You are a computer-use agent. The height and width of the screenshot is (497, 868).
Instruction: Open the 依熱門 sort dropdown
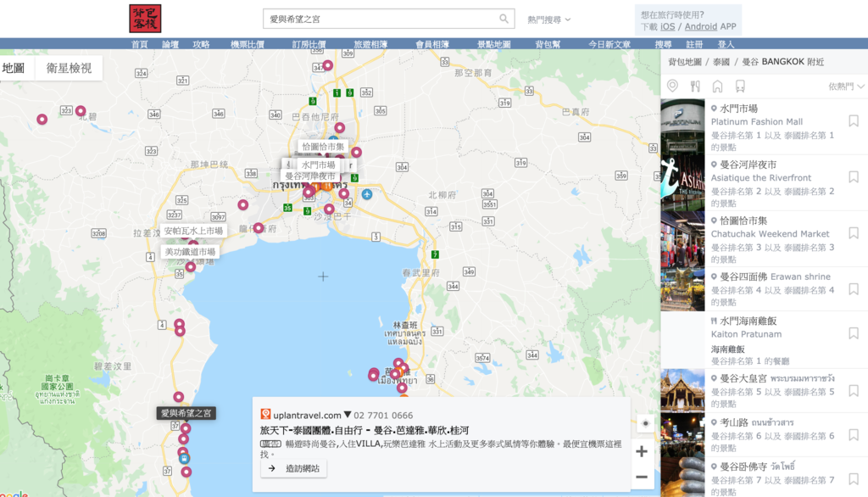tap(846, 87)
